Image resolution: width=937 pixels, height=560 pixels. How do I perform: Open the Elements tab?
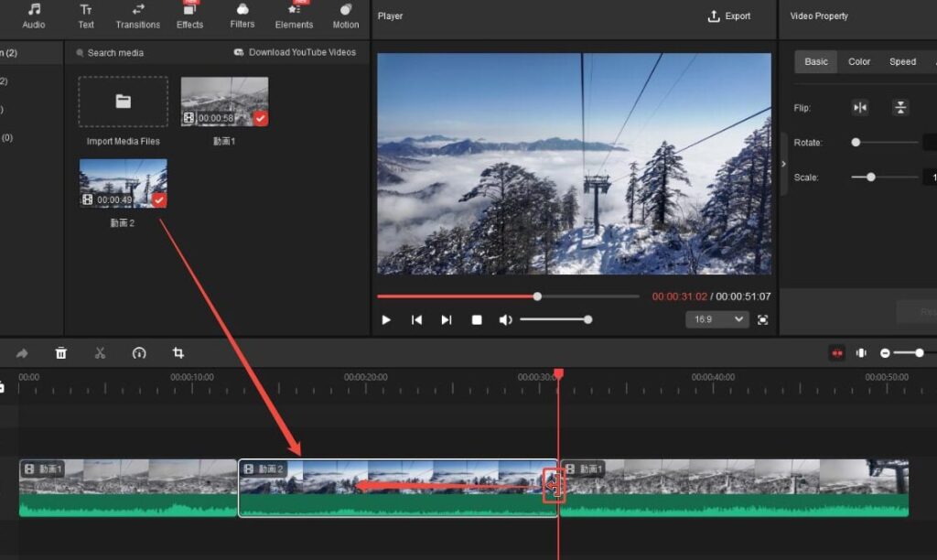(x=294, y=16)
